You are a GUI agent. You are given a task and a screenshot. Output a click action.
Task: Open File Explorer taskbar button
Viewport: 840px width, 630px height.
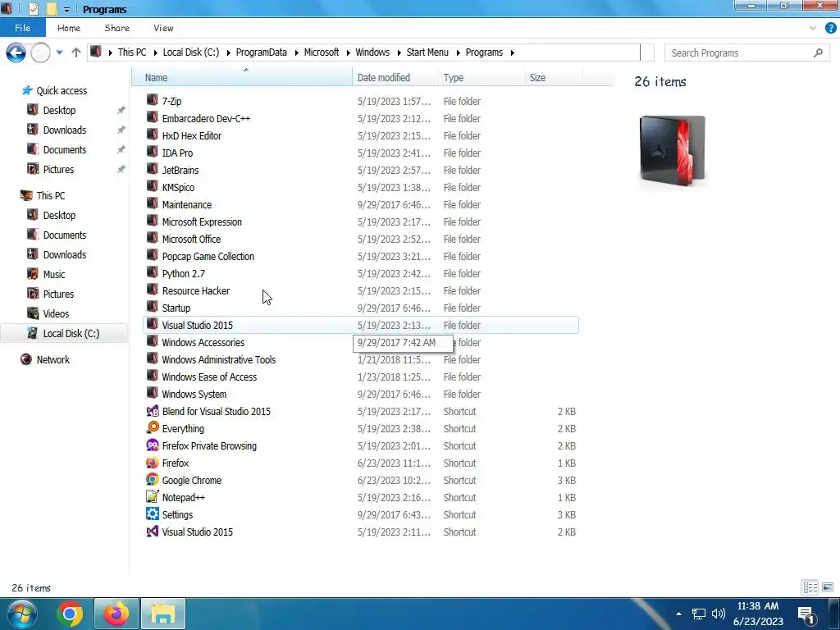click(x=163, y=614)
